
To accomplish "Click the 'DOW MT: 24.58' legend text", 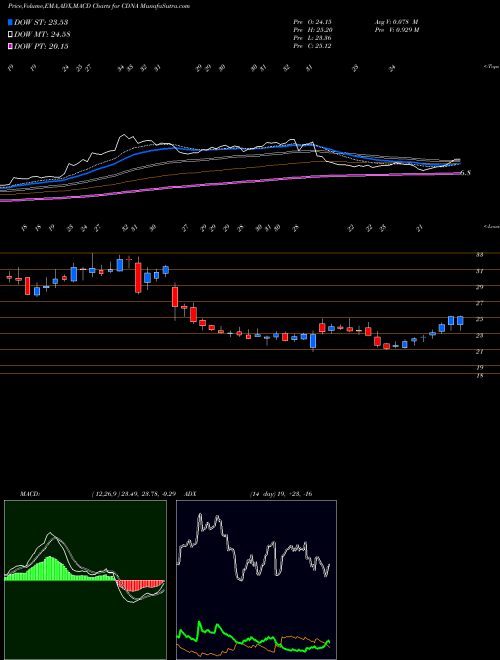I will tap(41, 34).
